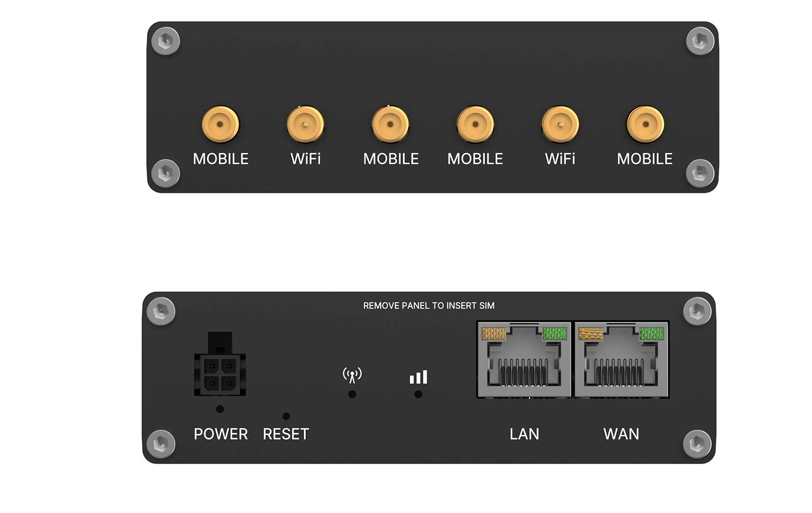Click the 4-pin power socket

click(x=220, y=364)
